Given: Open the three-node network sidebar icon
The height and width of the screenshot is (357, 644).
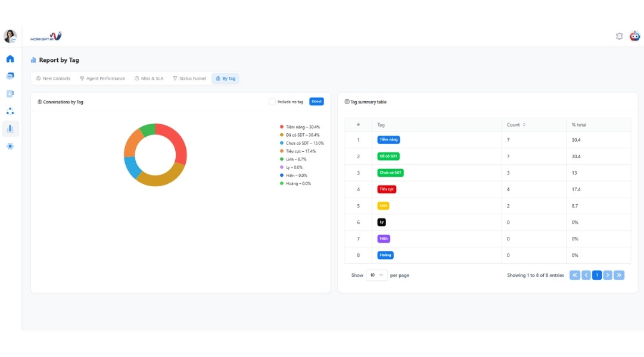Looking at the screenshot, I should [10, 111].
